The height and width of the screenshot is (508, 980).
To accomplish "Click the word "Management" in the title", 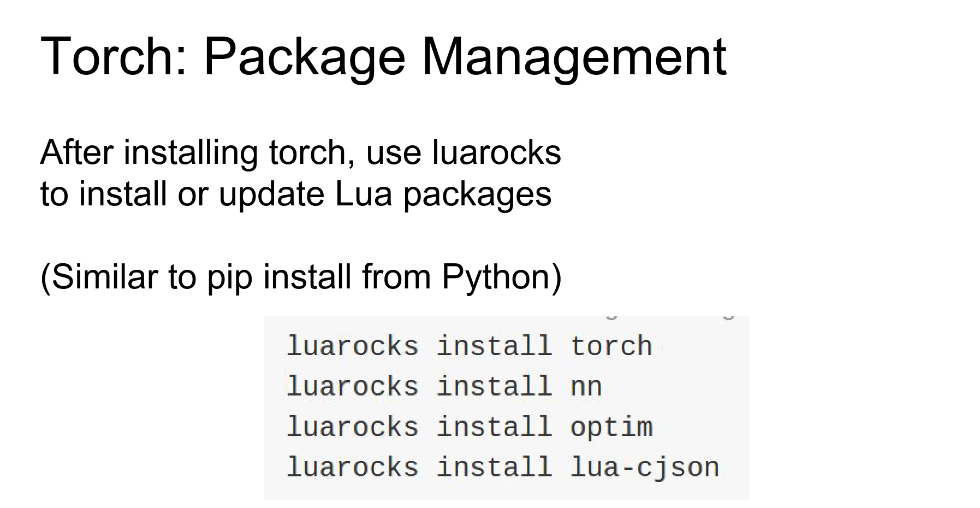I will click(x=573, y=57).
